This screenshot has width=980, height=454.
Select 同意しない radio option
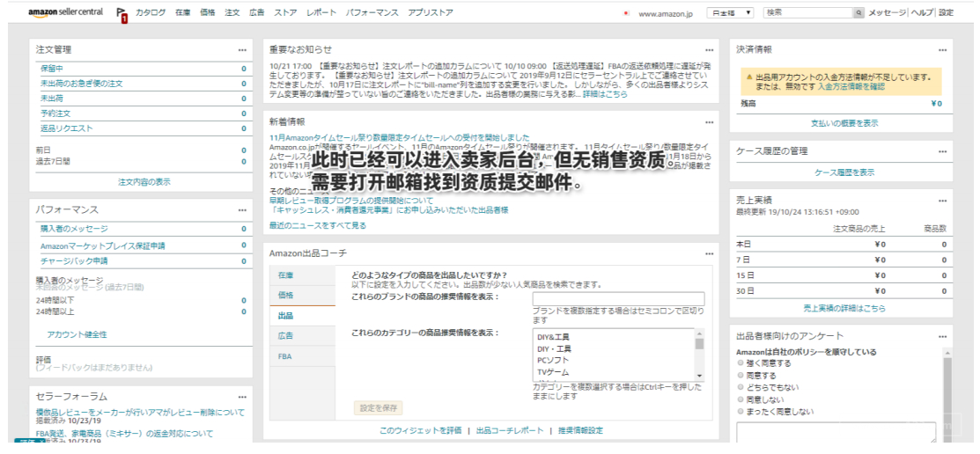741,399
